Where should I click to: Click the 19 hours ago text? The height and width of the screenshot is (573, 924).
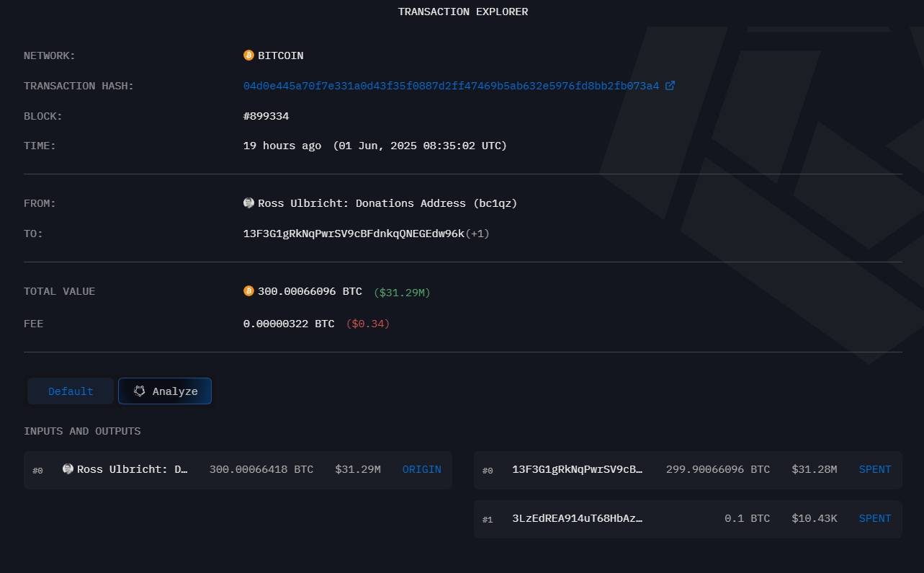pos(282,146)
